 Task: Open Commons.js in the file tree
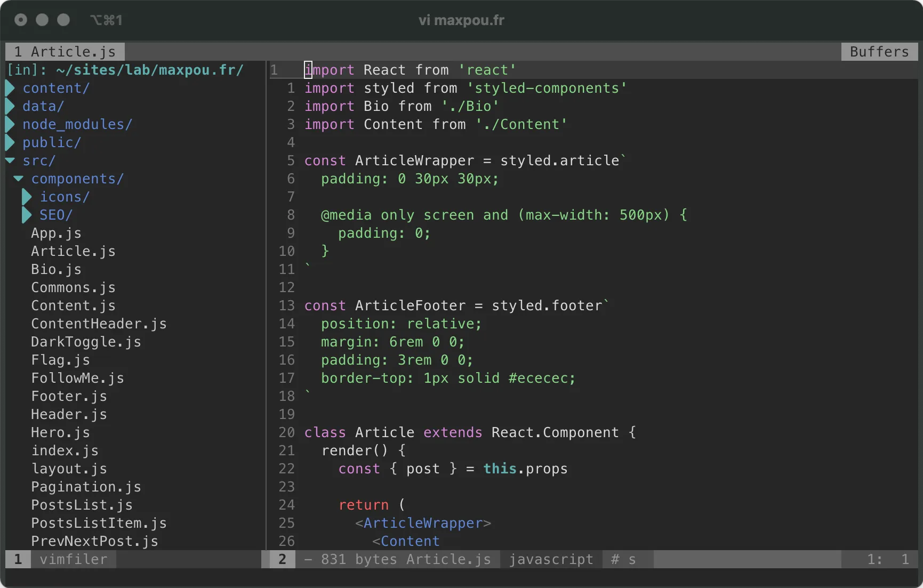73,287
